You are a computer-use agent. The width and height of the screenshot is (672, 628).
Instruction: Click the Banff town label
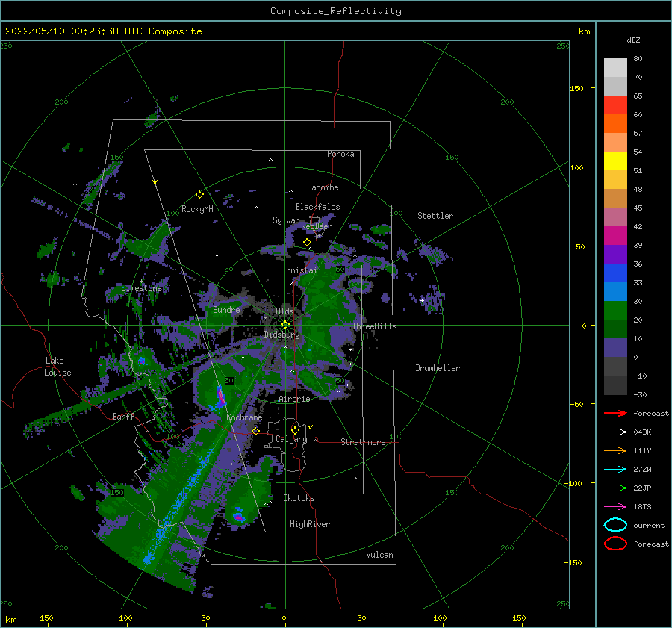tap(123, 416)
